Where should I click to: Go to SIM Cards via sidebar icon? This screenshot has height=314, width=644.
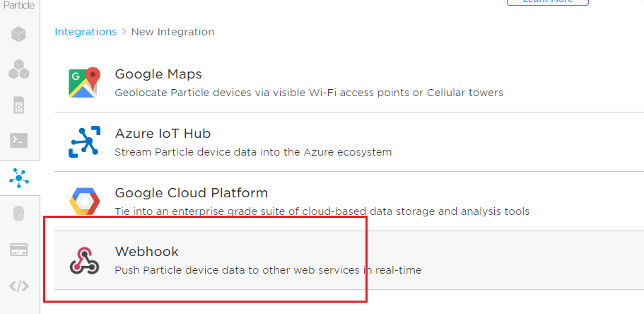point(19,105)
